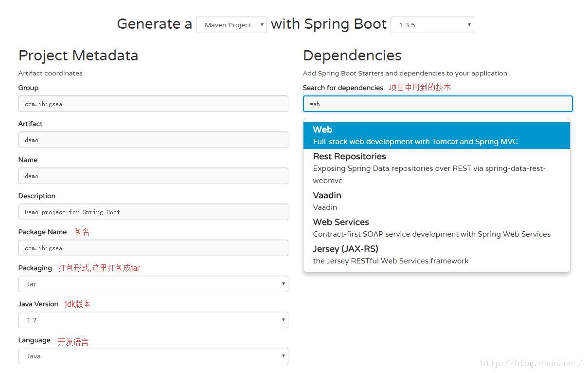Select the Jersey (JAX-RS) dependency suggestion
Image resolution: width=588 pixels, height=373 pixels.
point(437,255)
